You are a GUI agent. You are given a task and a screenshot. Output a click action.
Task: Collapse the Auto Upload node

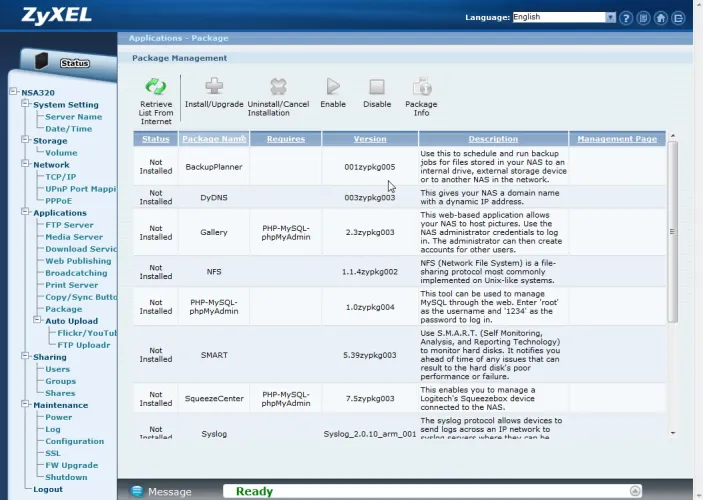(x=38, y=320)
